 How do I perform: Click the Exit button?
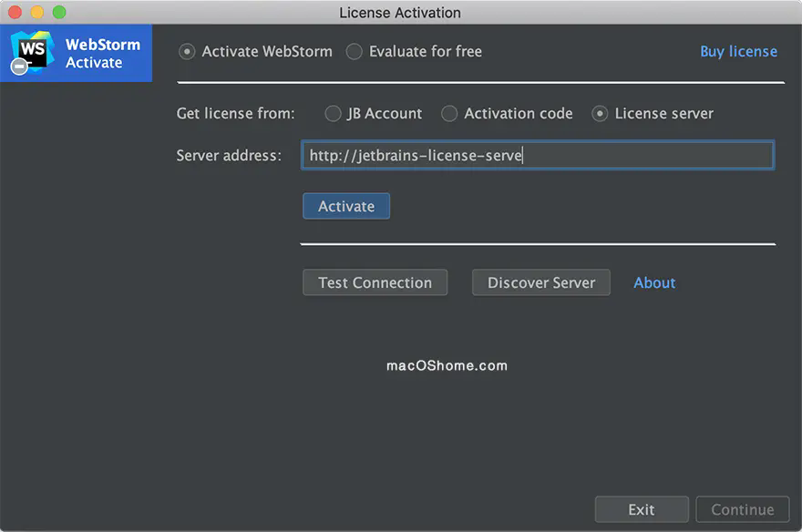(x=642, y=509)
